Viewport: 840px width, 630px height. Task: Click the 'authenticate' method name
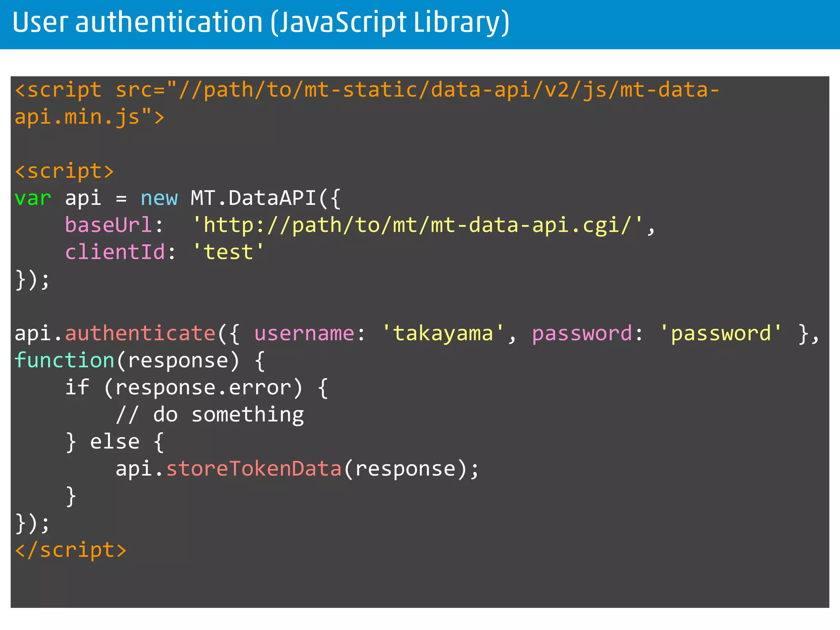[x=140, y=333]
